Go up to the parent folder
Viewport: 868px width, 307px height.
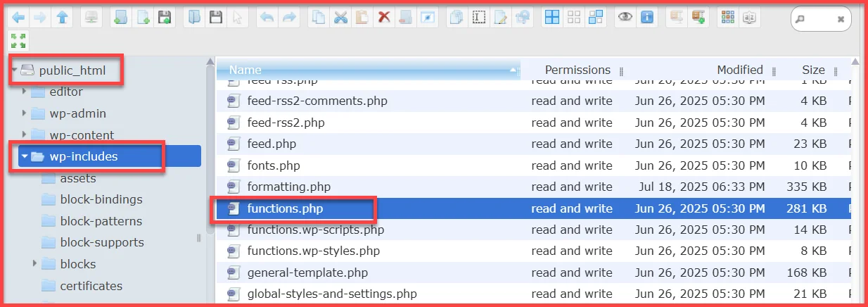pyautogui.click(x=62, y=17)
